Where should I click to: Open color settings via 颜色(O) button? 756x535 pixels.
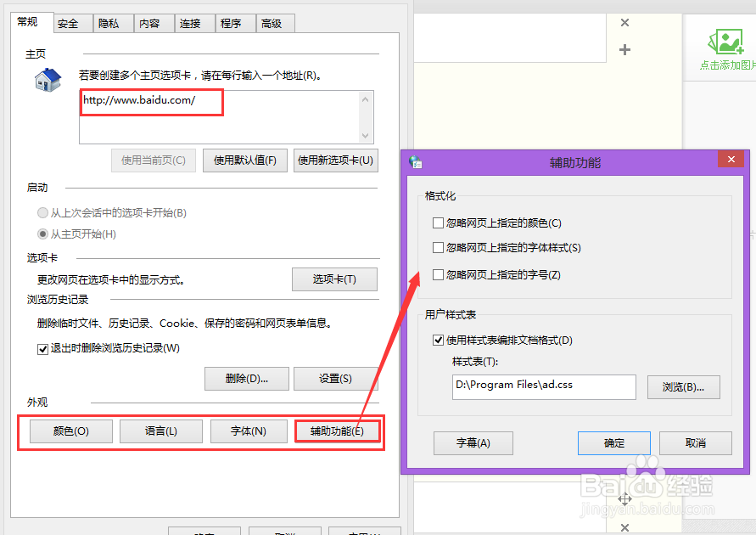(70, 431)
